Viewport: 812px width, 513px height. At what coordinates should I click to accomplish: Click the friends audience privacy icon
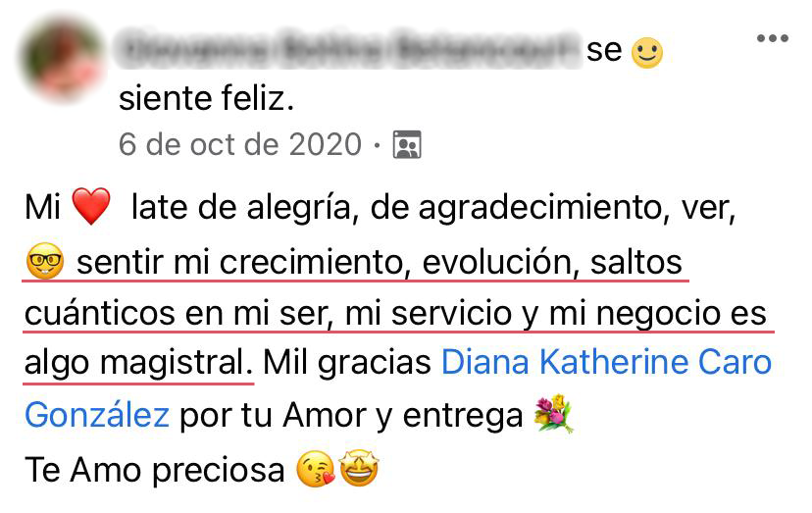(407, 144)
